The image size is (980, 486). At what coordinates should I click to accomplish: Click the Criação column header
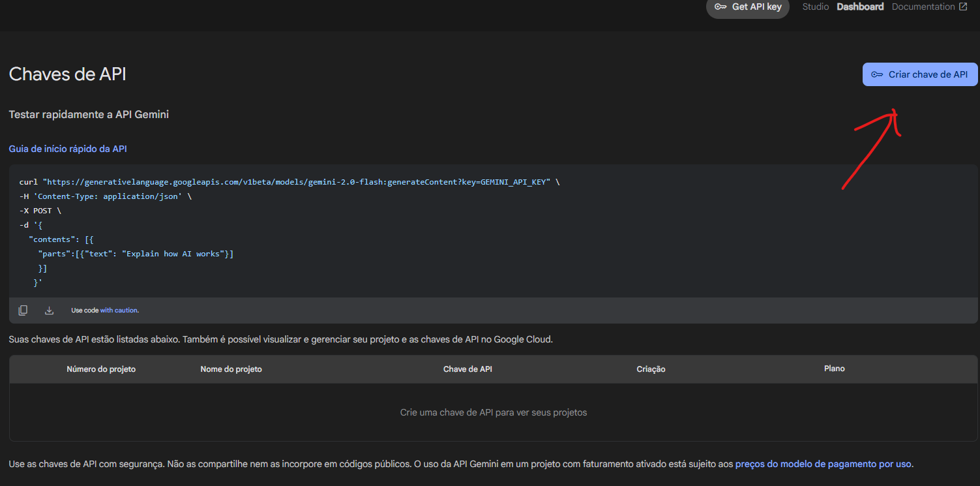tap(651, 369)
